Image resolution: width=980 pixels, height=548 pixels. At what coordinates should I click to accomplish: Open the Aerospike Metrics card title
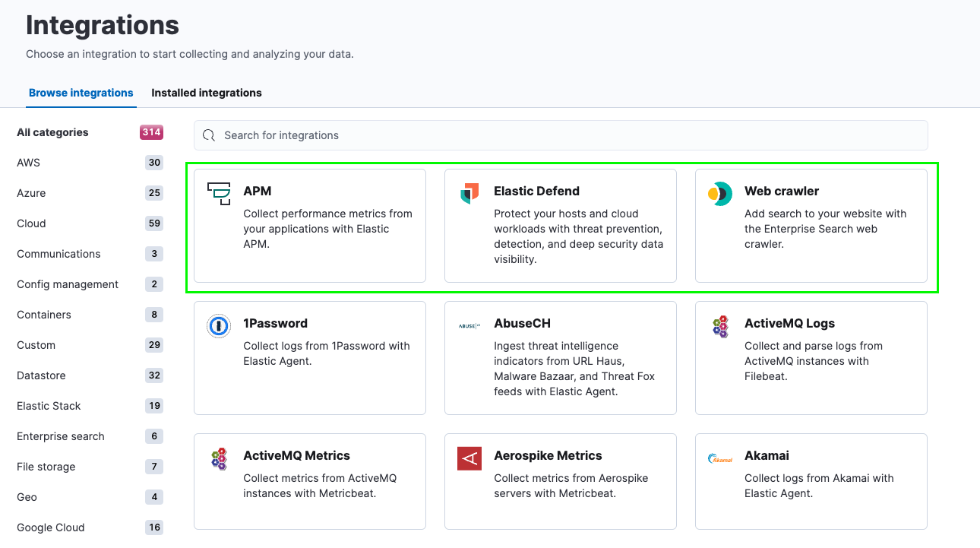(x=548, y=455)
